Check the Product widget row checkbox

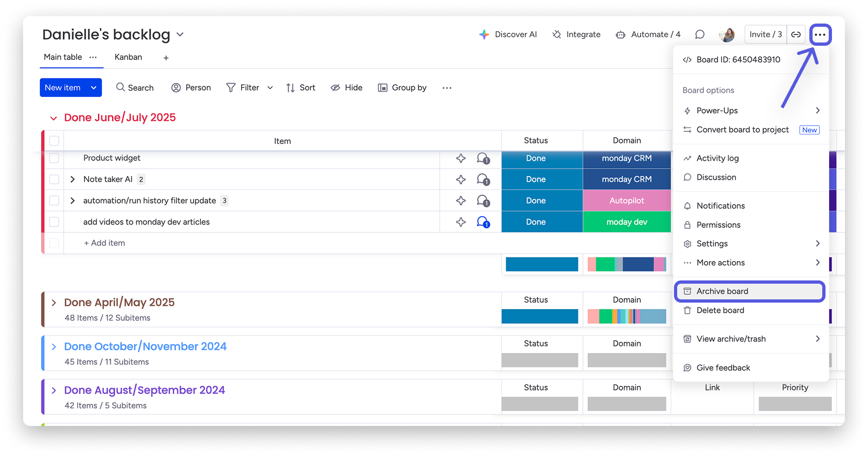tap(54, 158)
